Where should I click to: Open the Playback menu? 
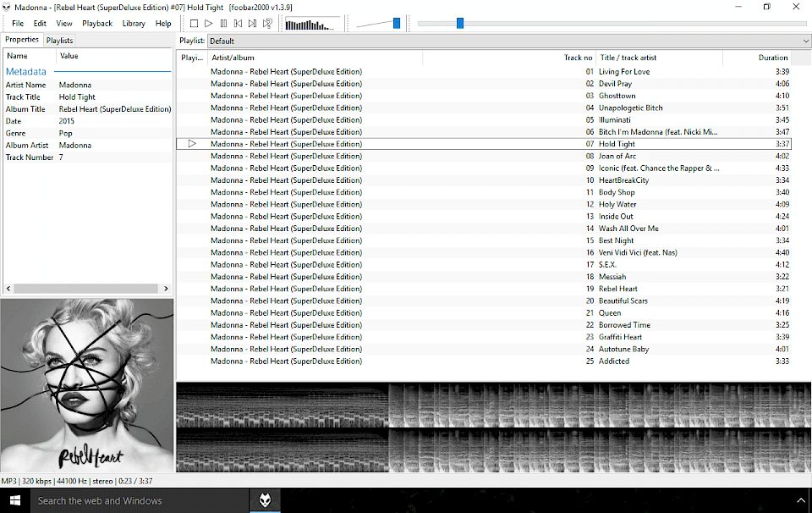(97, 24)
